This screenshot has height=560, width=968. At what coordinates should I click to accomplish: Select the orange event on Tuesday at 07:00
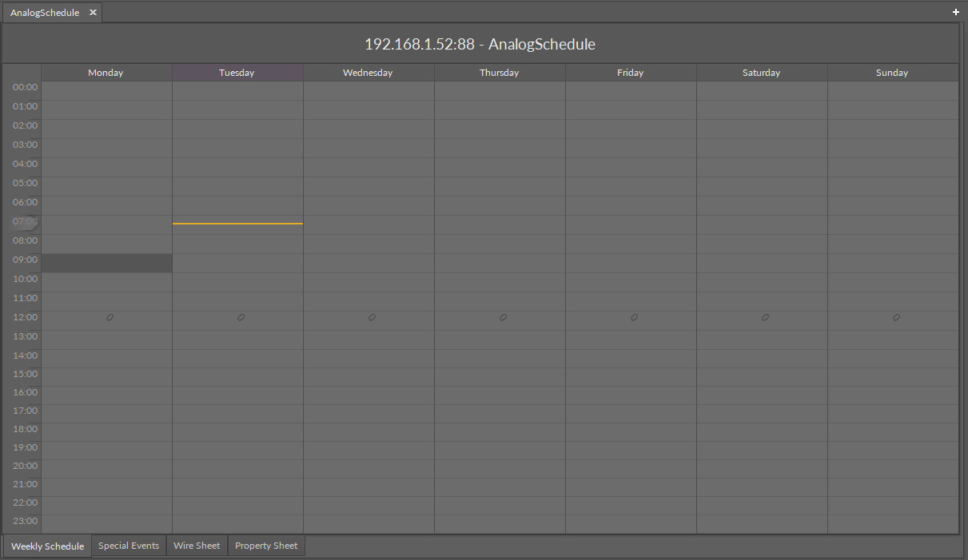[x=237, y=223]
